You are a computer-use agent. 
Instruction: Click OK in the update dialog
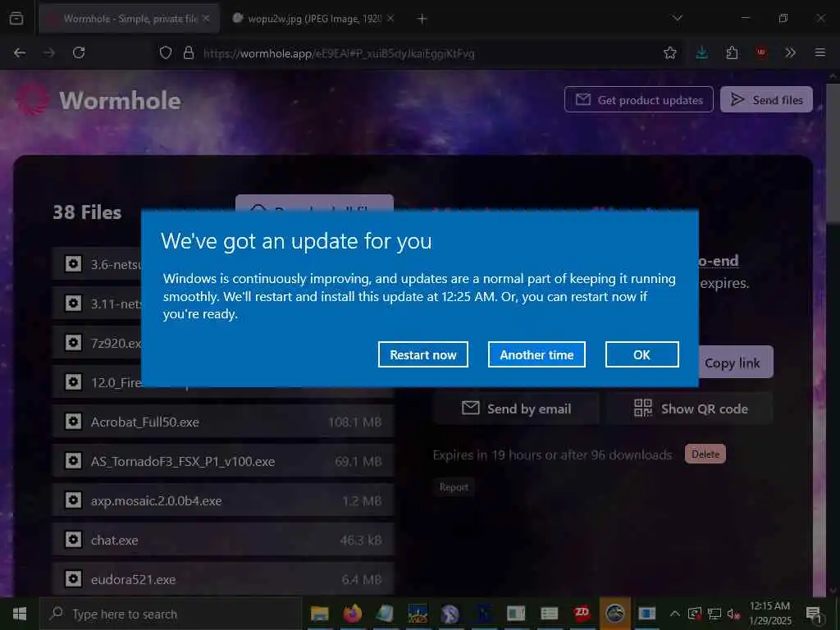point(641,354)
